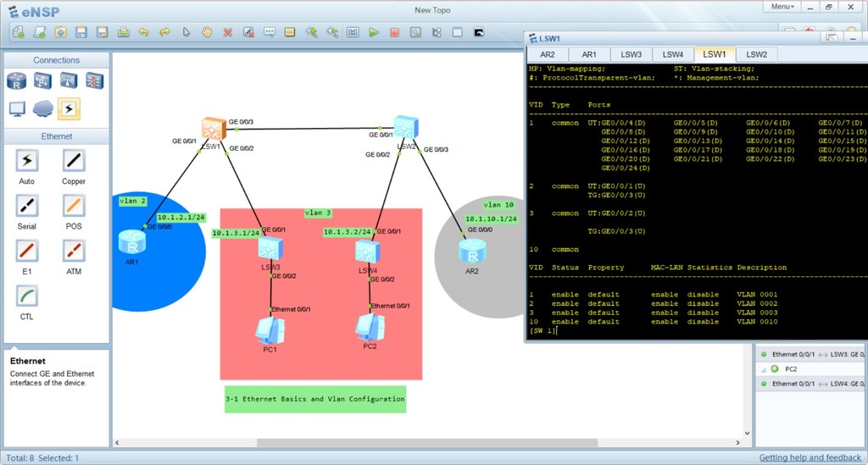Switch to the AR1 terminal tab
This screenshot has height=465, width=868.
click(x=589, y=54)
